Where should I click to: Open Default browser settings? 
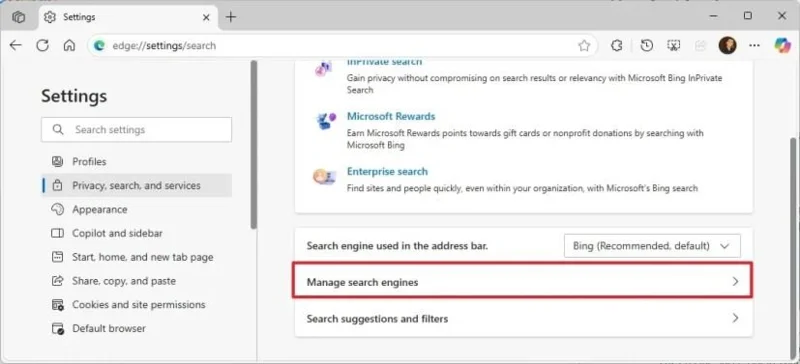(x=137, y=328)
